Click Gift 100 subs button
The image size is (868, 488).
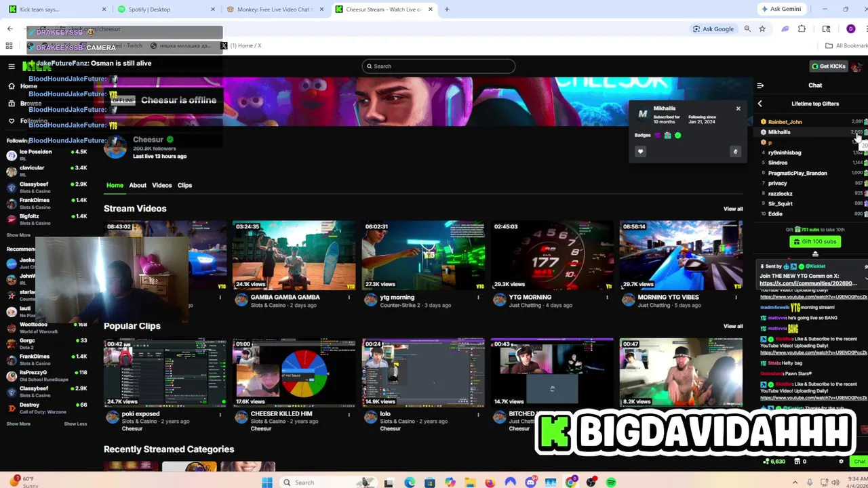point(815,242)
